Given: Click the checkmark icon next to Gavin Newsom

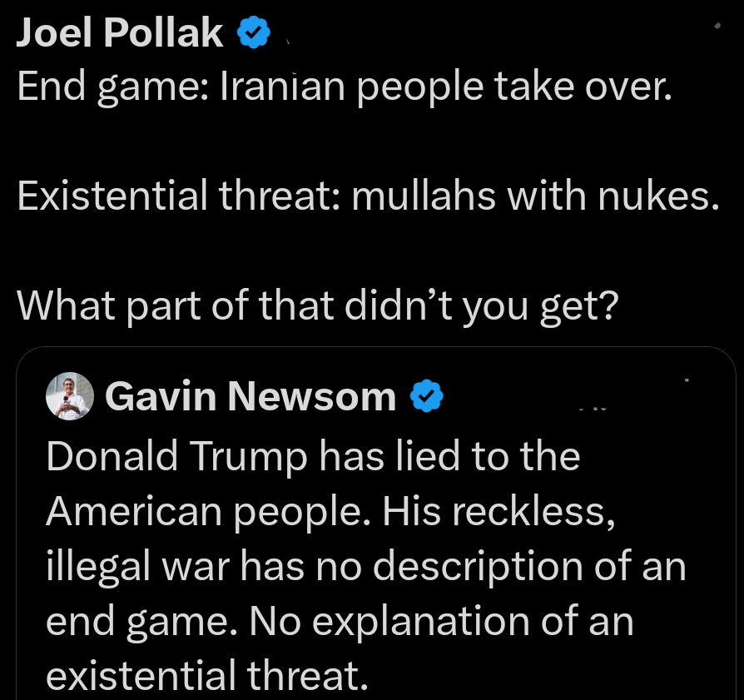Looking at the screenshot, I should coord(428,396).
